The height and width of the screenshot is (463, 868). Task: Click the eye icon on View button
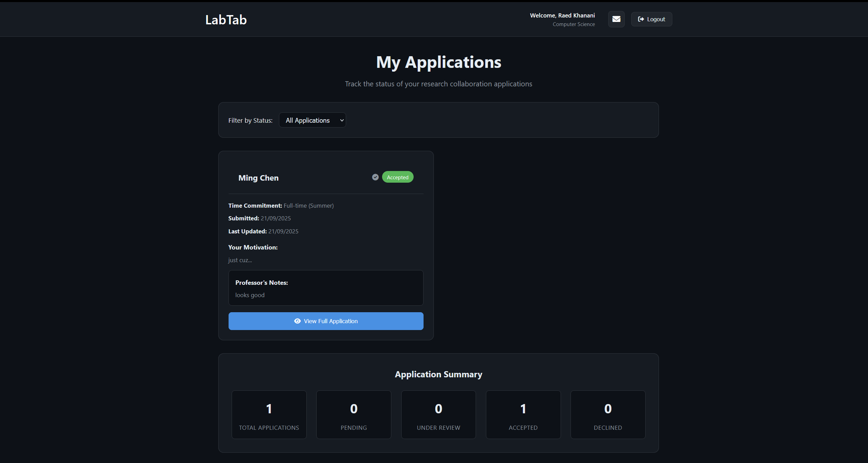(x=297, y=321)
